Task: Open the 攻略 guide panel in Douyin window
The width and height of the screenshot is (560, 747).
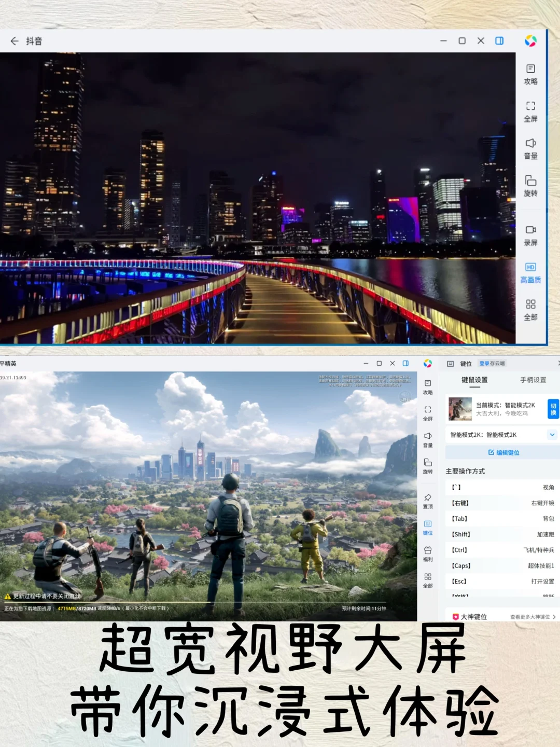Action: 530,74
